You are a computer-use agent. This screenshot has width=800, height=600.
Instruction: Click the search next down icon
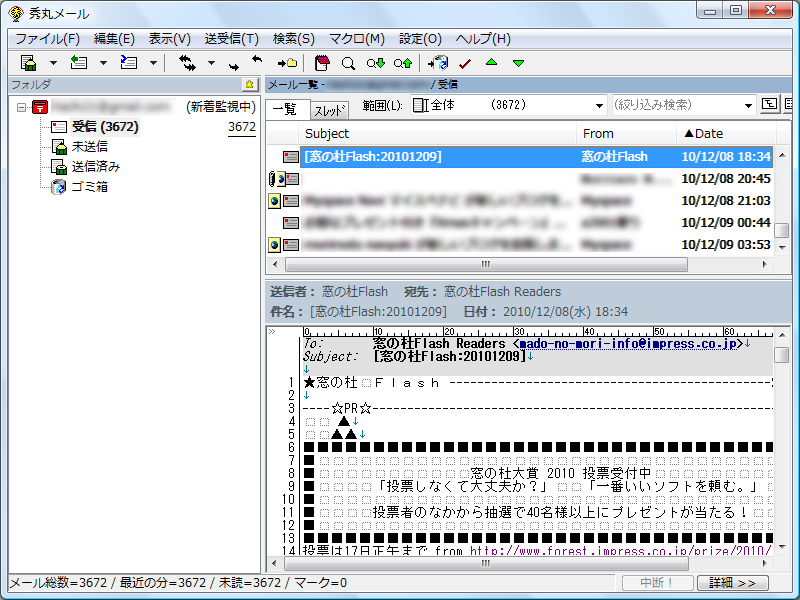376,63
